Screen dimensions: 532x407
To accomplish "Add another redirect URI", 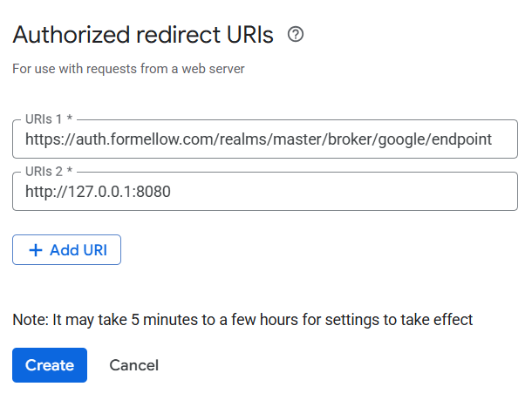I will (66, 249).
